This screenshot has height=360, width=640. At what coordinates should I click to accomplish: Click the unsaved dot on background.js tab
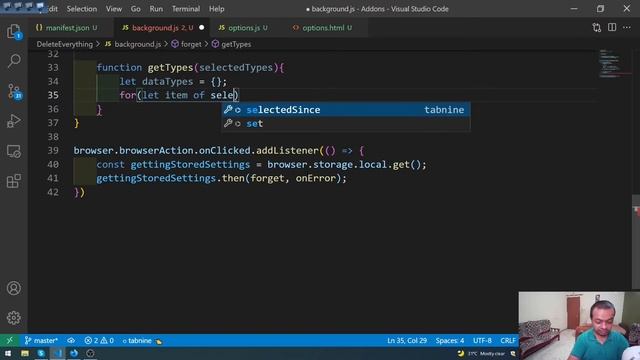(x=201, y=28)
